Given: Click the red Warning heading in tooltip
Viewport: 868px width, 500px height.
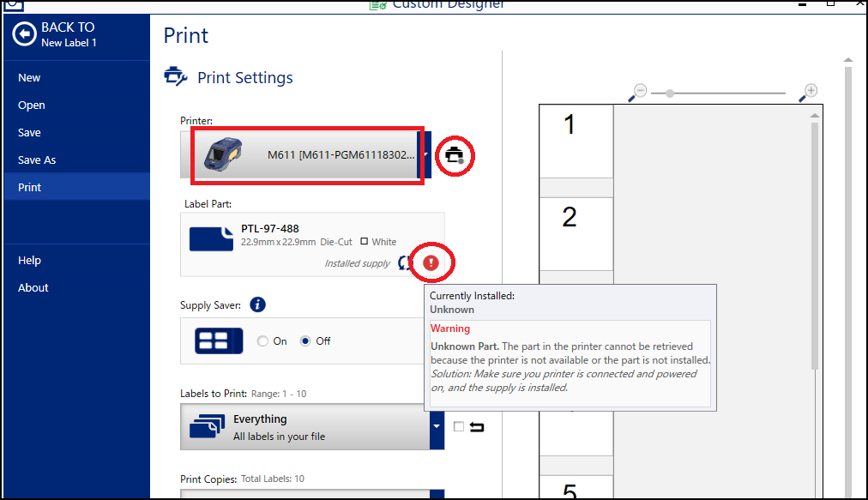Looking at the screenshot, I should coord(450,328).
